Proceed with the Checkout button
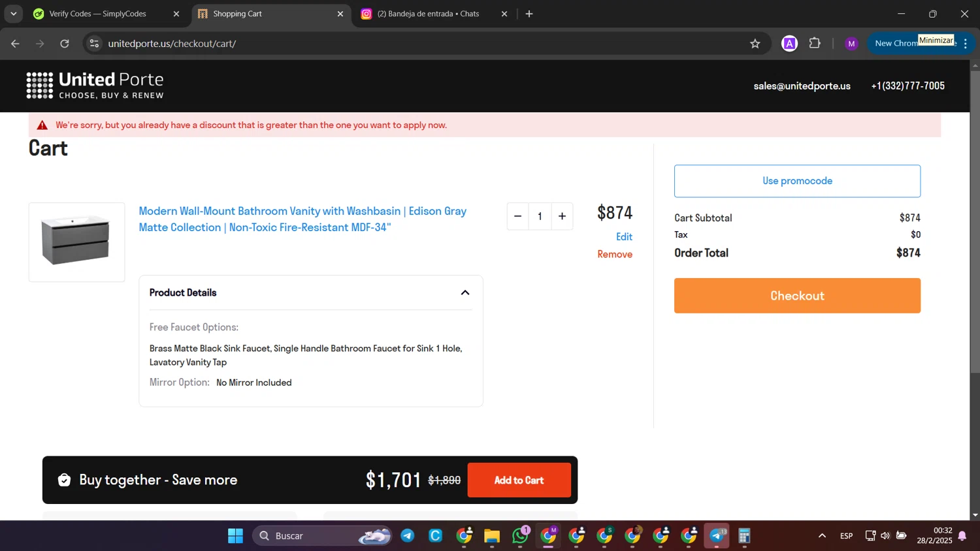980x551 pixels. click(797, 296)
